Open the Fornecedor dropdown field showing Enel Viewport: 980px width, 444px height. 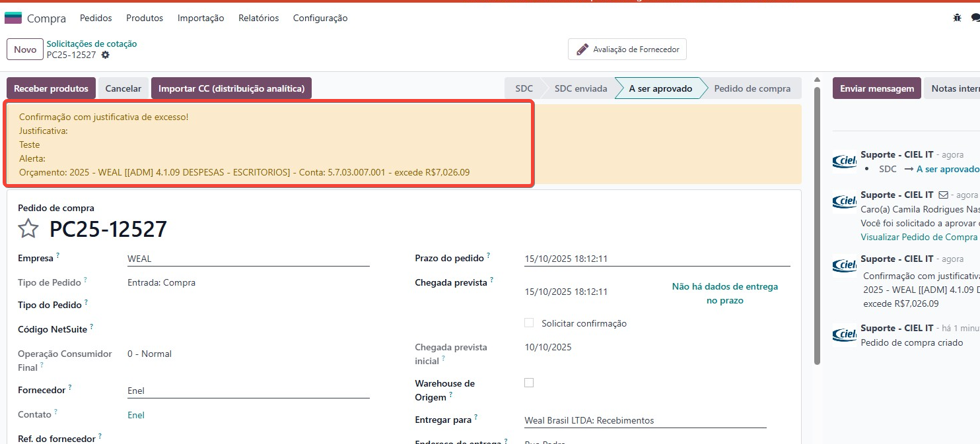click(x=248, y=391)
